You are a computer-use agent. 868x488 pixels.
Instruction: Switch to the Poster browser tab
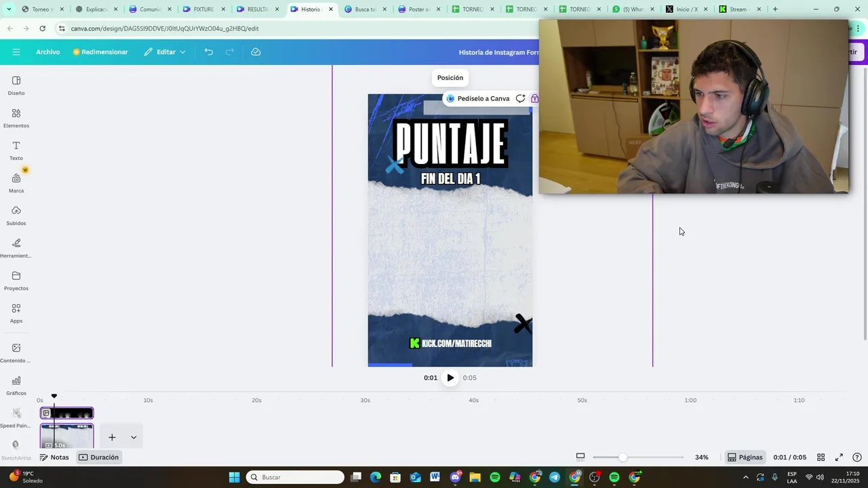(x=418, y=9)
